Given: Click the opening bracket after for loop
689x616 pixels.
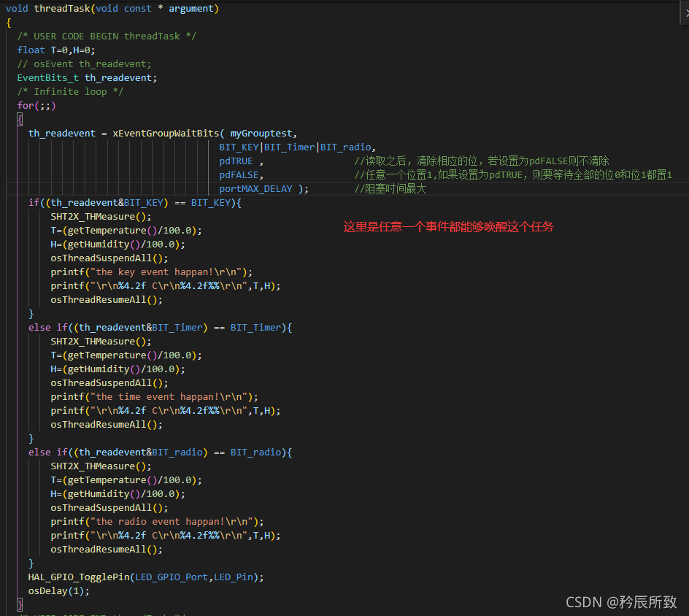Looking at the screenshot, I should [x=20, y=120].
